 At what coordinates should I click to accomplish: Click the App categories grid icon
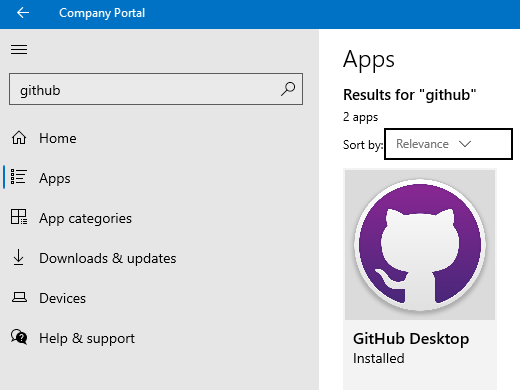point(19,217)
